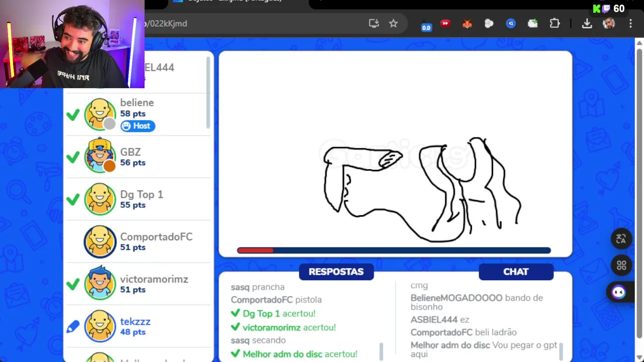Click the translate language button on right
The height and width of the screenshot is (362, 644).
point(621,239)
